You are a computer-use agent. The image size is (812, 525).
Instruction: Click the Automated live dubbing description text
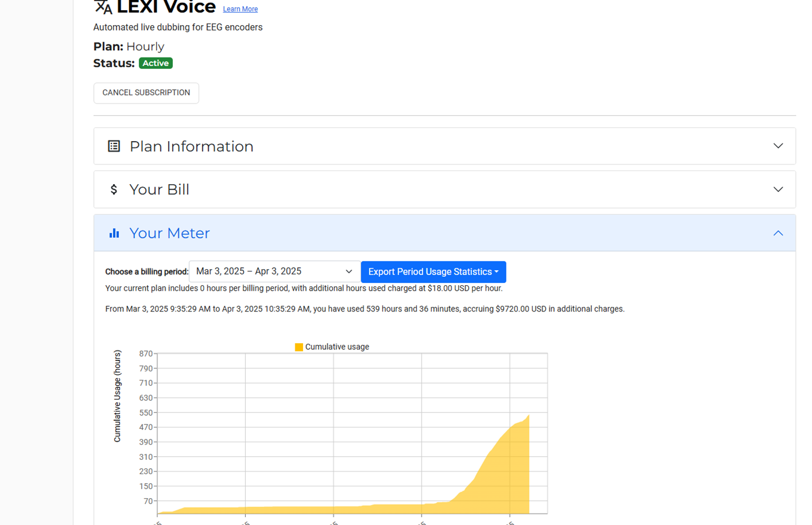(x=178, y=28)
